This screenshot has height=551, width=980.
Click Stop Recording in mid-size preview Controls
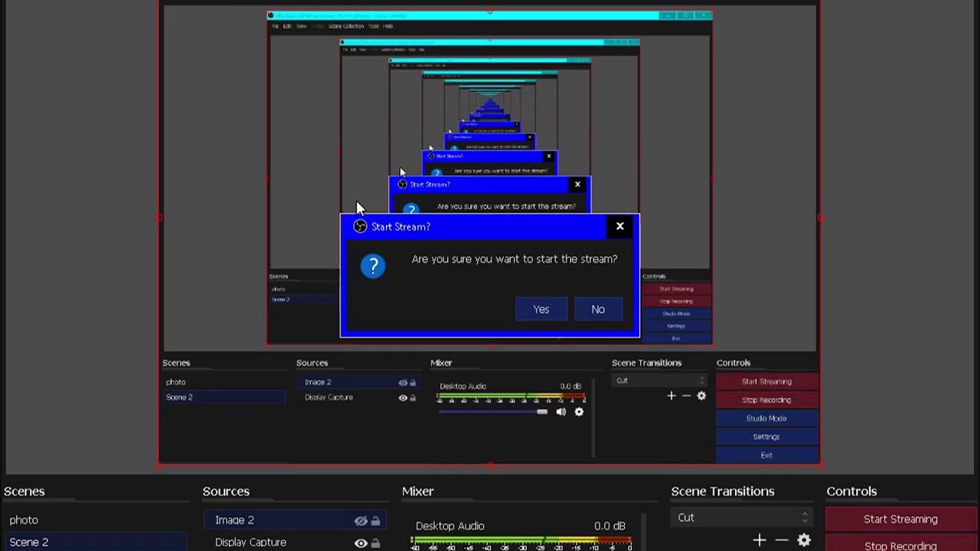pyautogui.click(x=766, y=399)
